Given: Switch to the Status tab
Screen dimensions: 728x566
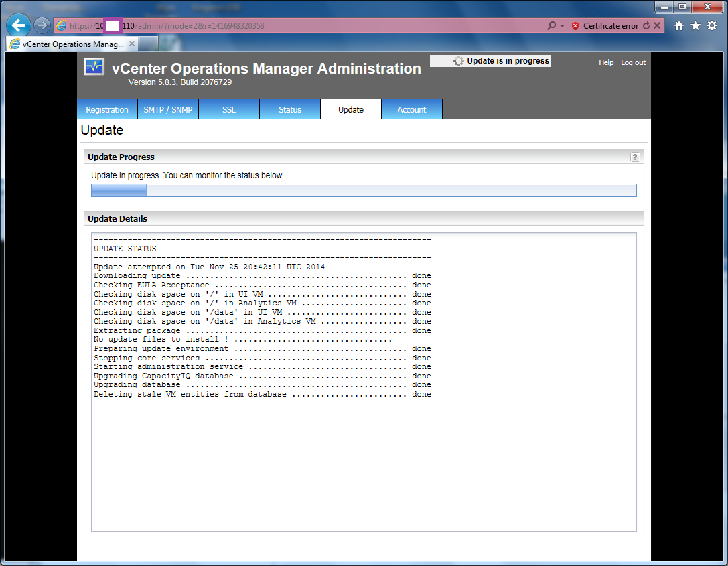Looking at the screenshot, I should tap(290, 110).
